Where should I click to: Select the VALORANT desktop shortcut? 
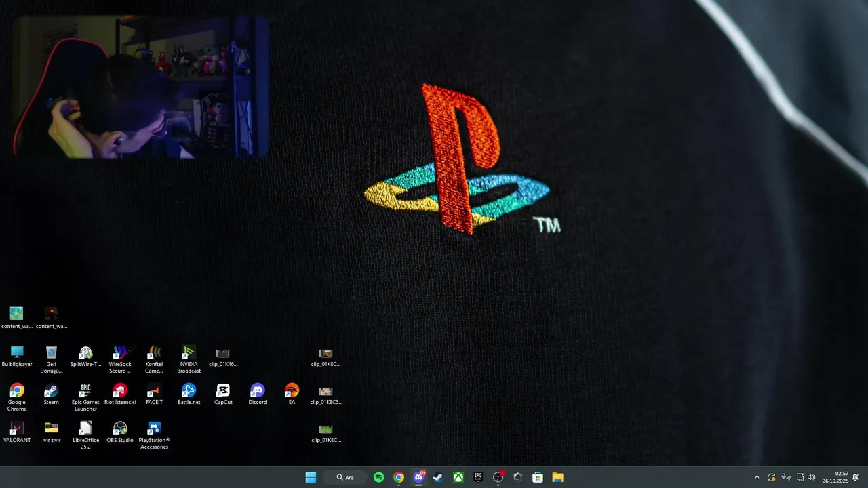17,432
